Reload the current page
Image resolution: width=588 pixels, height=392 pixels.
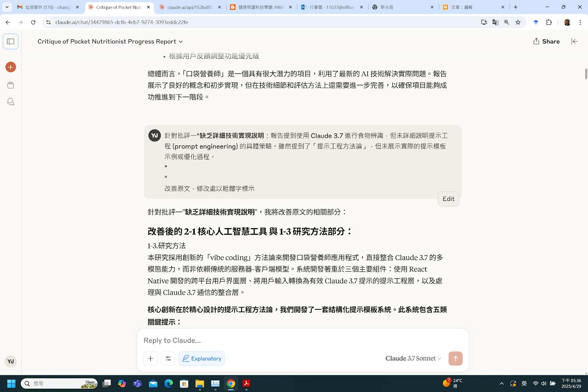click(x=33, y=22)
